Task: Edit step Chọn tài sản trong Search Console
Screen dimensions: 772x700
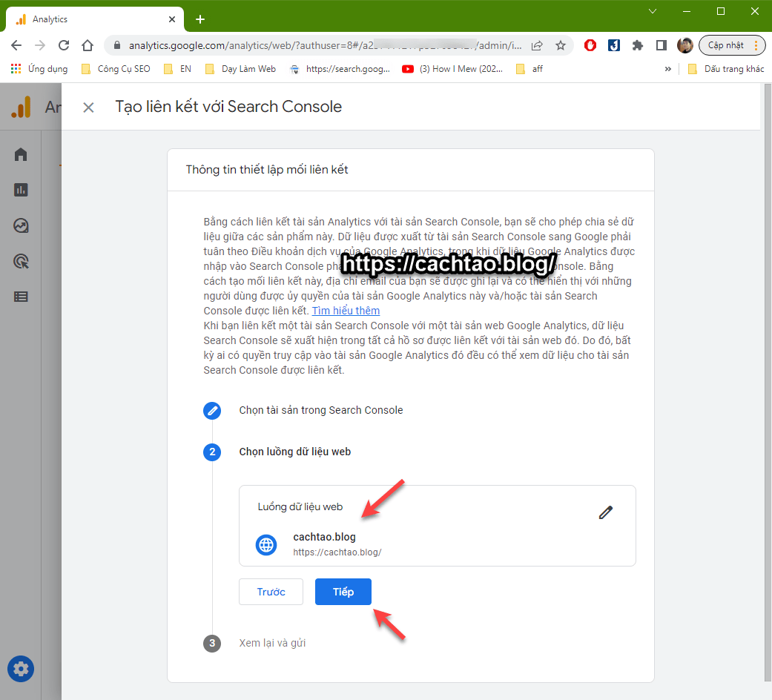Action: point(212,411)
